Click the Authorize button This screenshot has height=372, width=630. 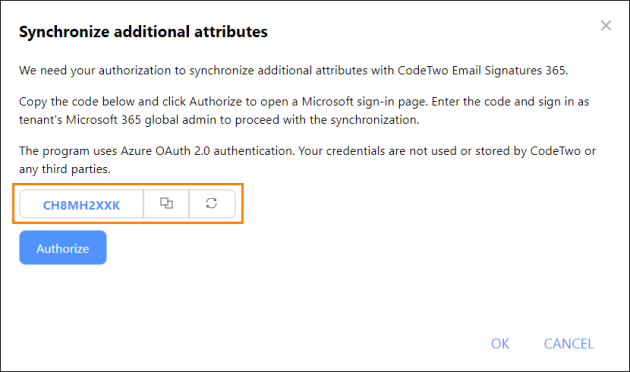[x=63, y=247]
